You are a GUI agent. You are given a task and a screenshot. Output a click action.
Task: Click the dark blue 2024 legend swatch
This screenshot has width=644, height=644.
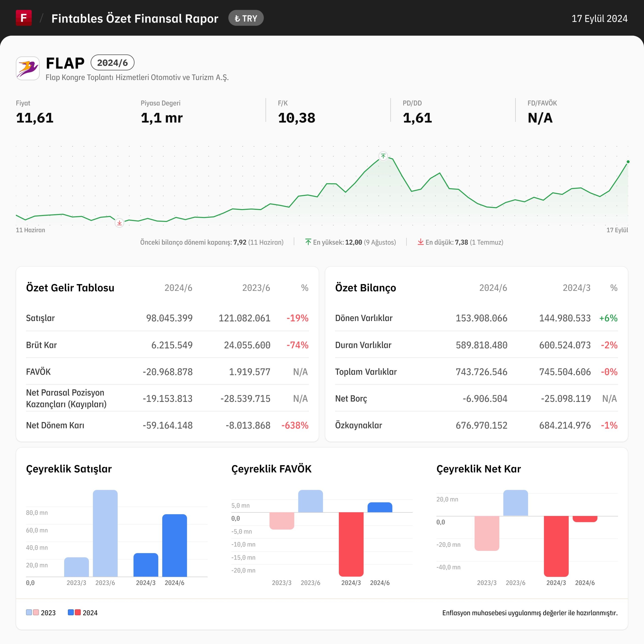pyautogui.click(x=71, y=612)
